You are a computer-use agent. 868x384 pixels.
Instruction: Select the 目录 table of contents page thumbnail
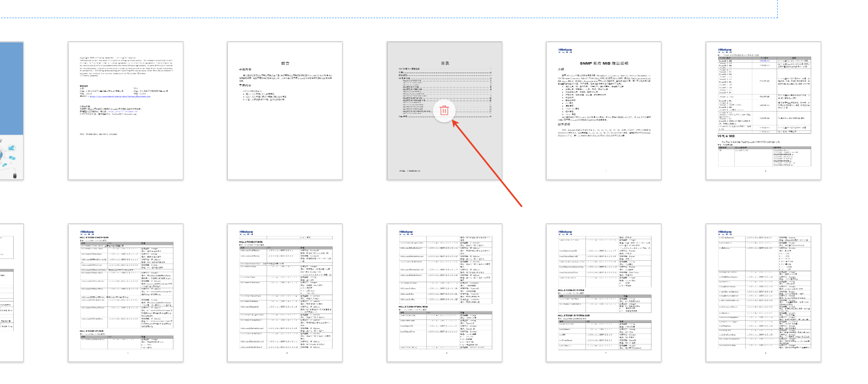(x=444, y=111)
